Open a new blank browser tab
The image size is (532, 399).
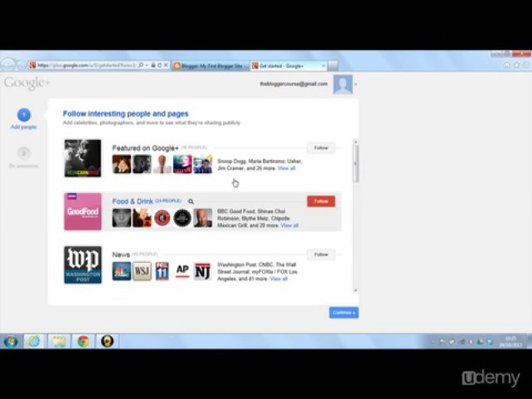(333, 66)
